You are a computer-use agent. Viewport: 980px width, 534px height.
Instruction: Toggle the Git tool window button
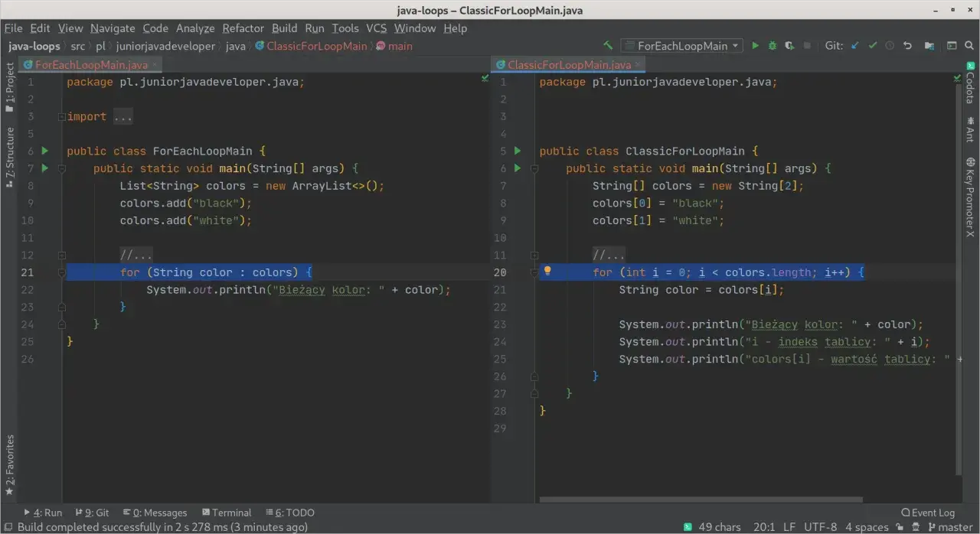point(93,513)
